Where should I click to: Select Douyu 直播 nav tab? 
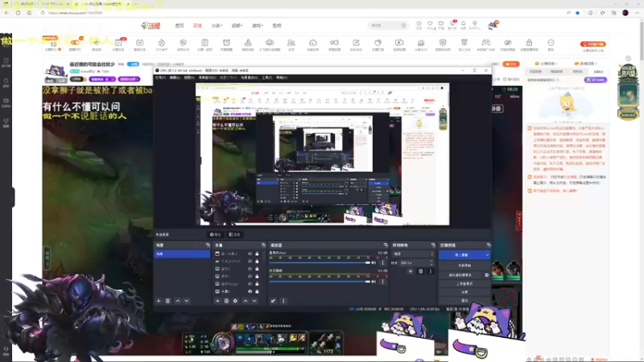197,26
